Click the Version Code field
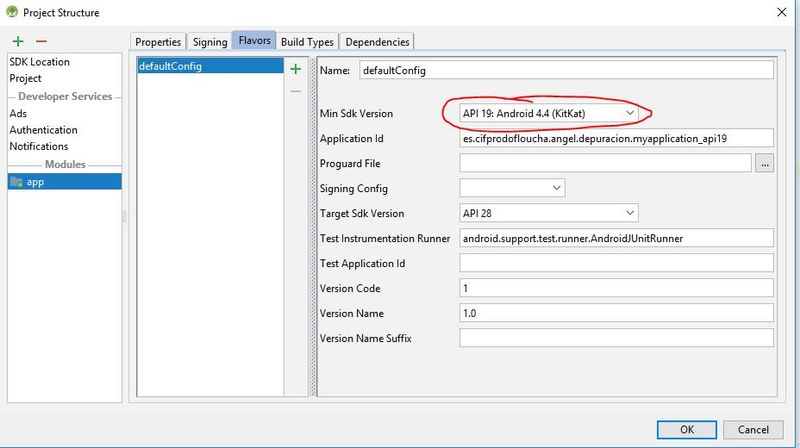 coord(616,288)
